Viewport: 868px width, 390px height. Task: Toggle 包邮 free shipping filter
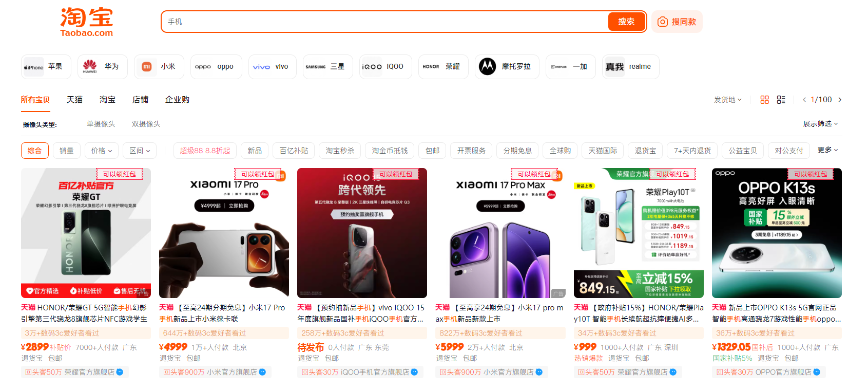pyautogui.click(x=432, y=151)
